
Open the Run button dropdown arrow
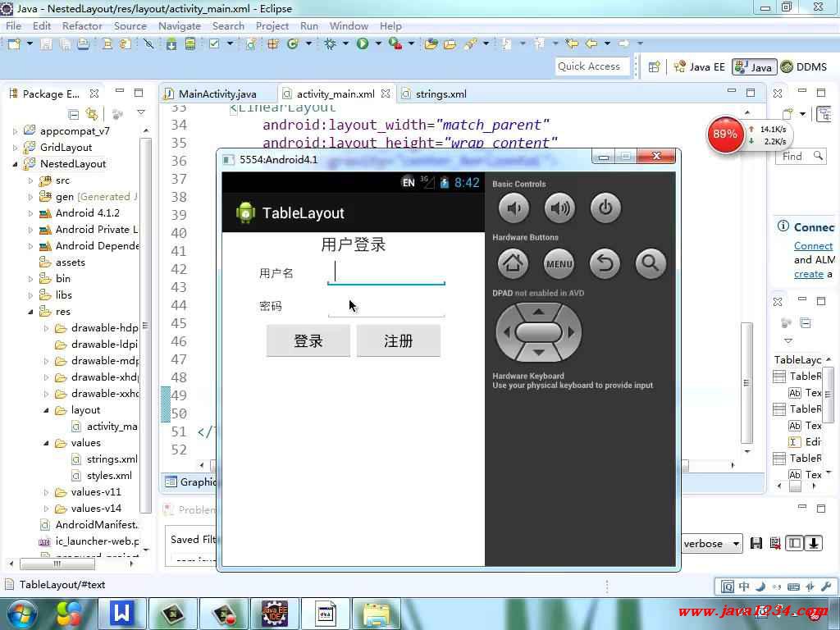(378, 43)
